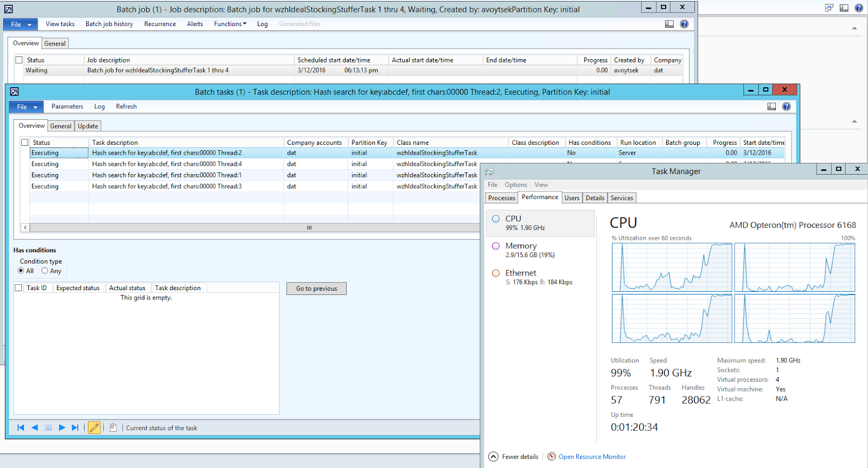Open Alerts in the Batch job window
868x468 pixels.
(195, 24)
